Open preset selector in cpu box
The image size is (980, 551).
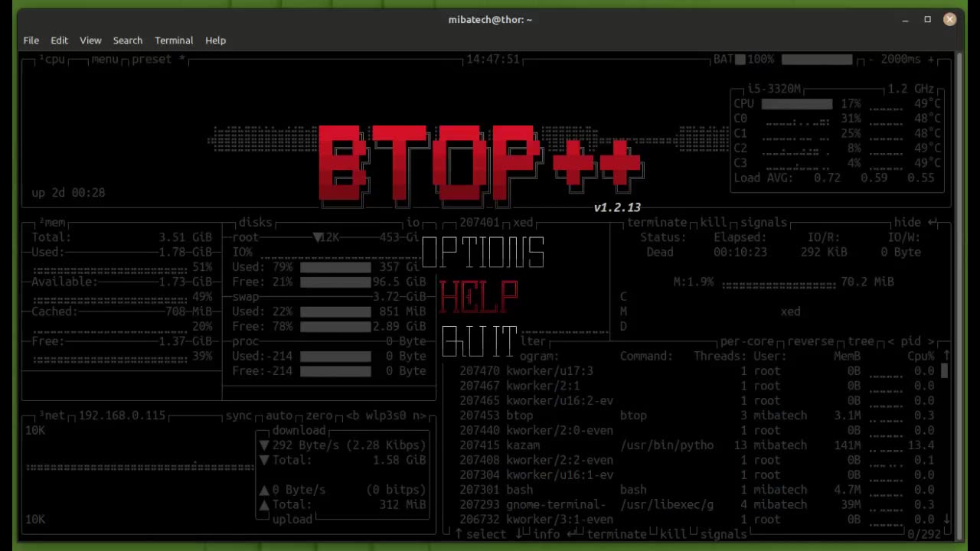pos(158,60)
